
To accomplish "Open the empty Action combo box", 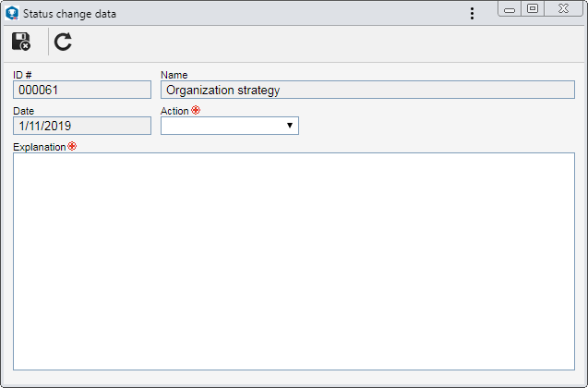I will click(x=230, y=126).
